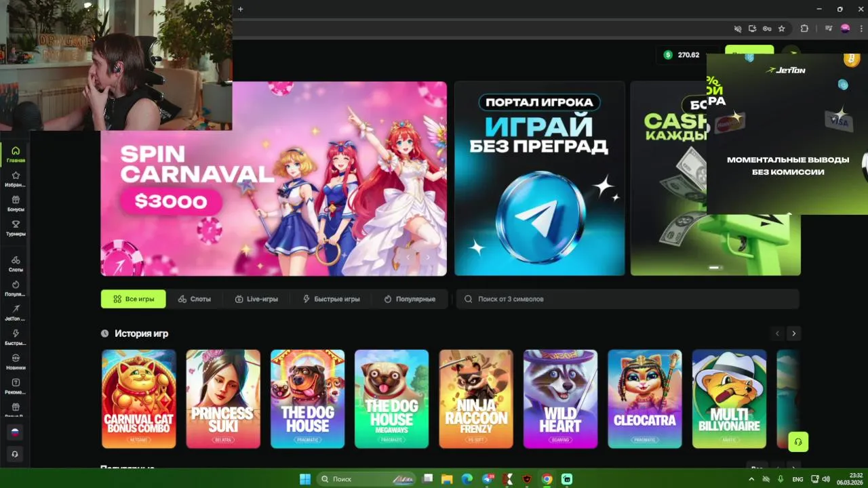Open clock showing 23:32 in taskbar
868x488 pixels.
849,479
